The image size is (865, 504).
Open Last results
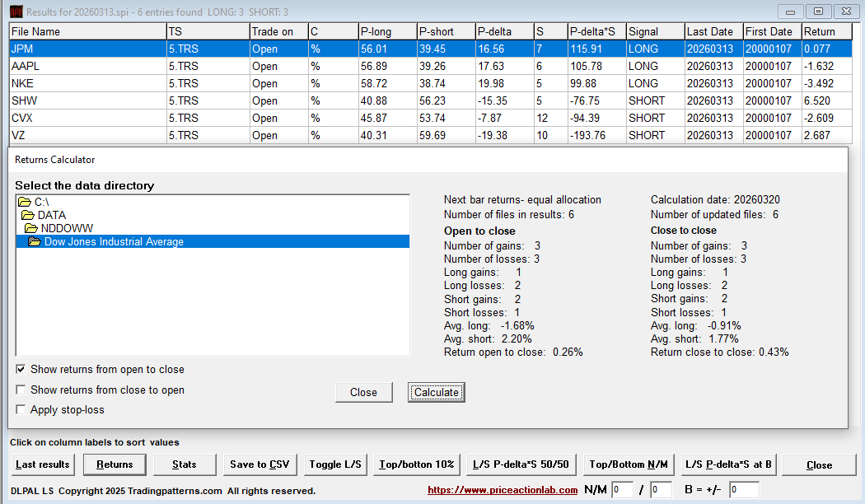click(x=43, y=464)
